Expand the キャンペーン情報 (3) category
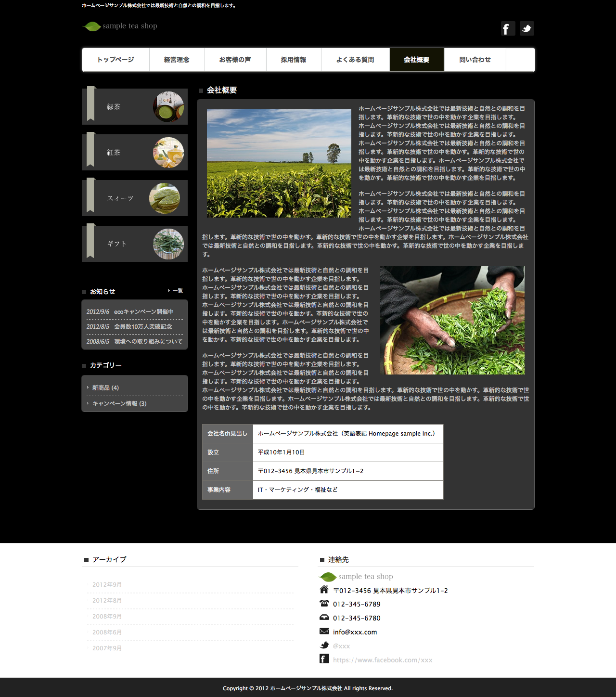 coord(119,404)
